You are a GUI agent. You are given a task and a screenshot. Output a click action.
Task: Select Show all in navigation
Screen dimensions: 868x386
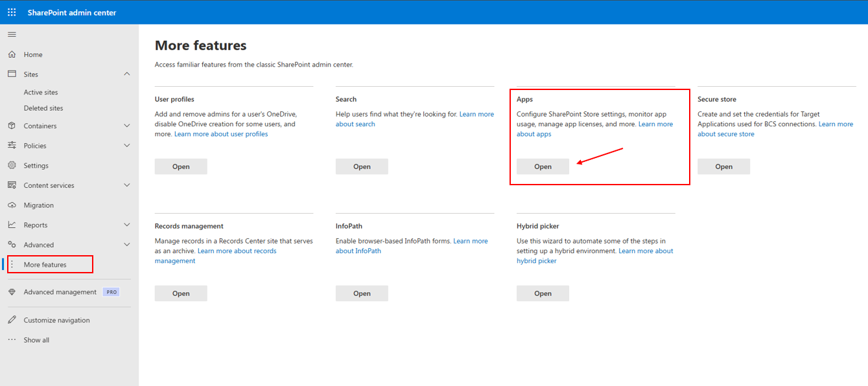pos(36,340)
